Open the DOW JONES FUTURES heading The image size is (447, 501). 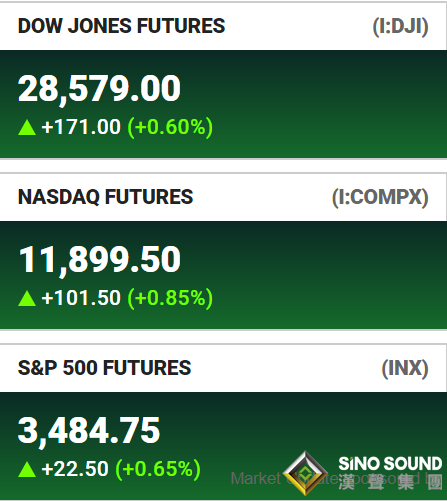(122, 26)
